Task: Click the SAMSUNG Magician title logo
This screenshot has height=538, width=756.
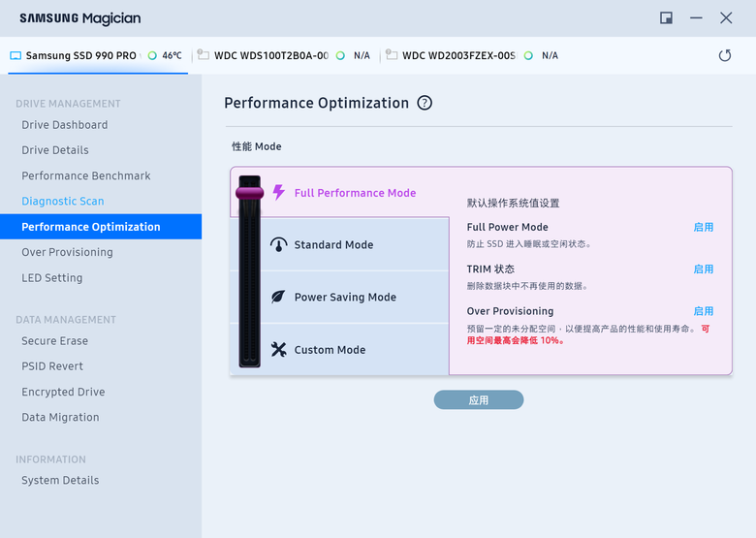Action: coord(80,18)
